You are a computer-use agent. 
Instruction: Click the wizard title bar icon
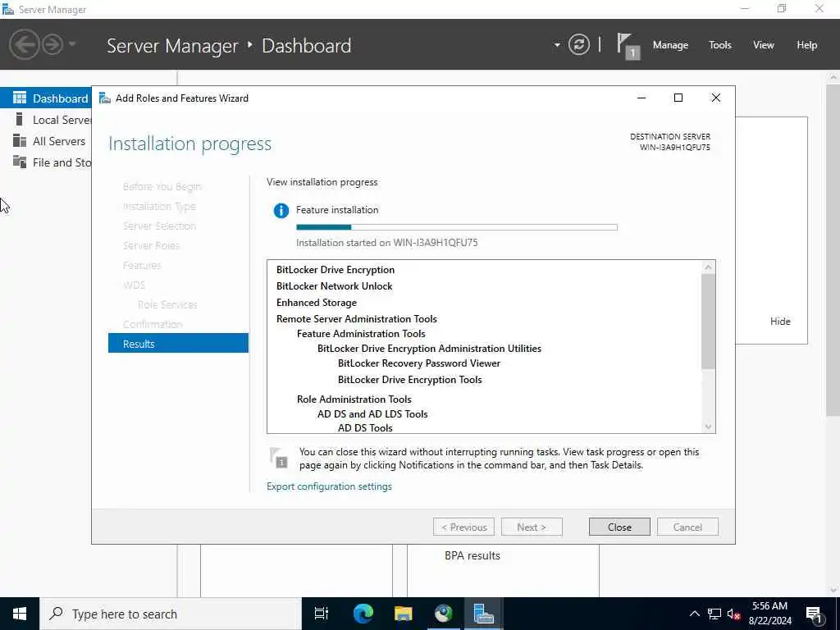105,98
